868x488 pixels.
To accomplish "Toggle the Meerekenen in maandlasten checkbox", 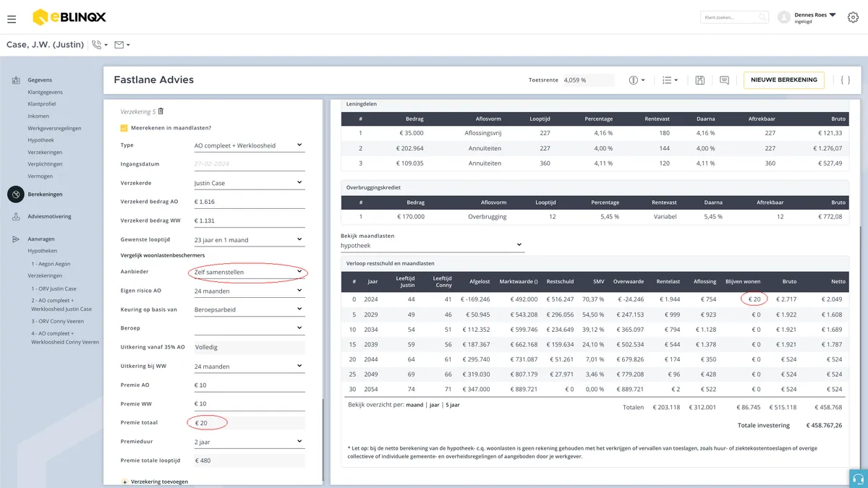I will click(124, 128).
